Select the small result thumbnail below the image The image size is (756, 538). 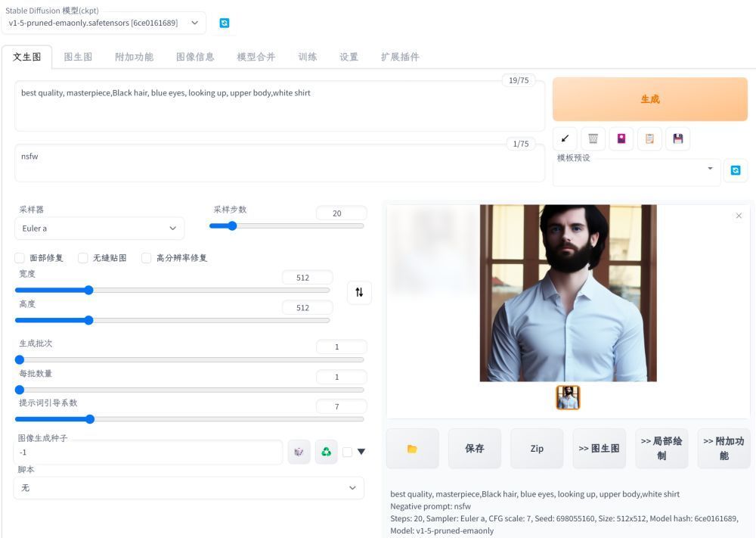point(568,397)
